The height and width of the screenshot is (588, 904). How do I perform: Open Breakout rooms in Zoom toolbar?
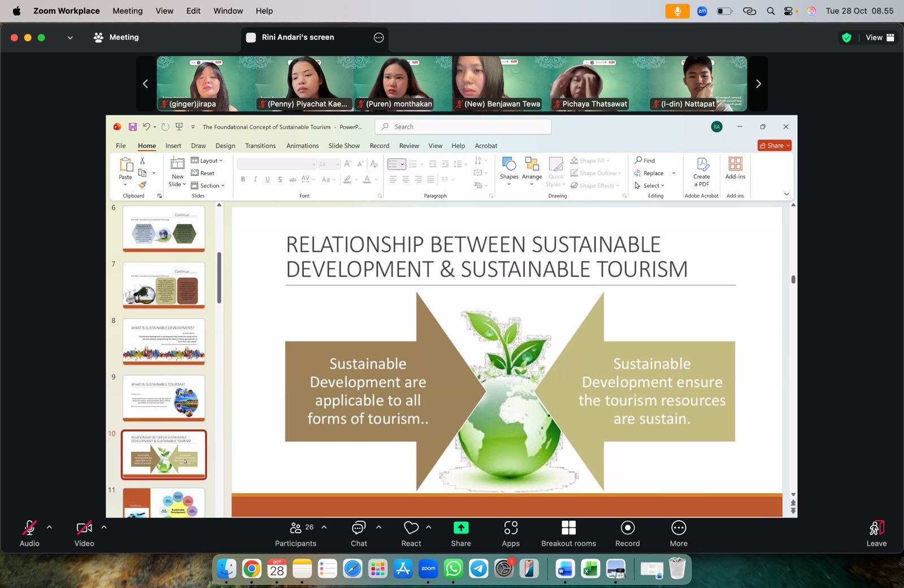pos(568,534)
